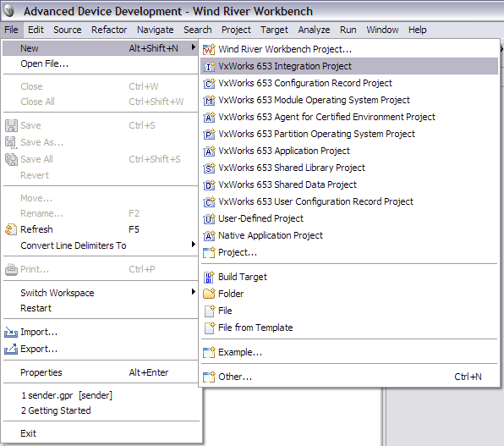504x446 pixels.
Task: Open the Help menu
Action: pos(418,30)
